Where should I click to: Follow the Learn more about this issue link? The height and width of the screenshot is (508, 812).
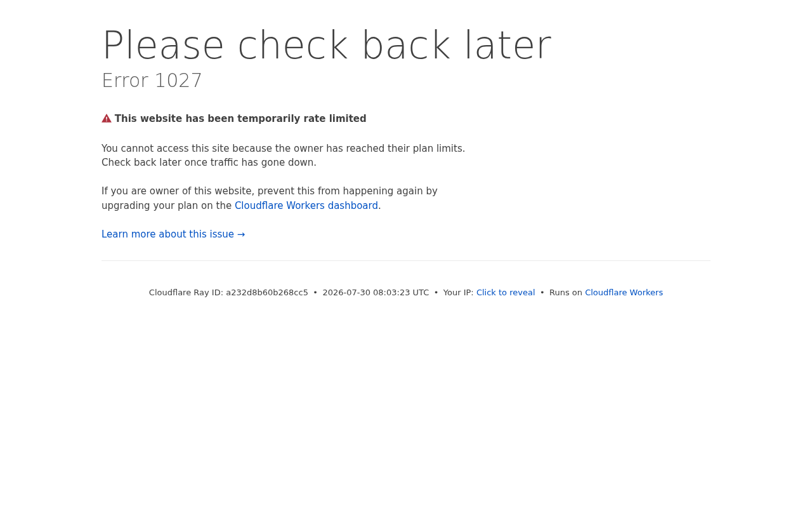pos(173,234)
